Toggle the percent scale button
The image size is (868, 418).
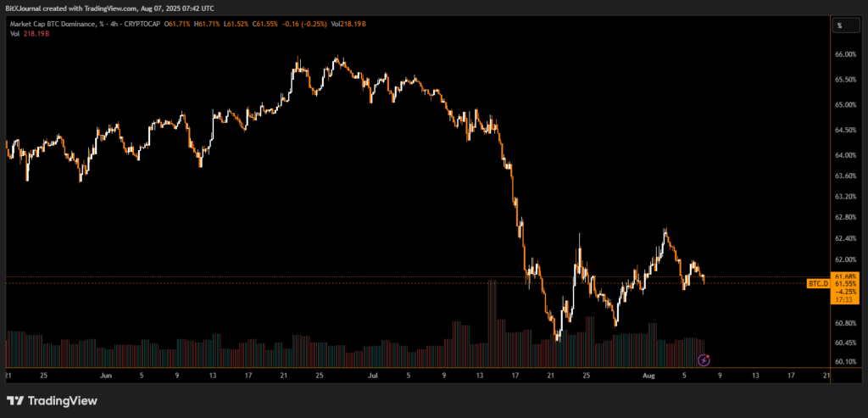click(x=839, y=25)
